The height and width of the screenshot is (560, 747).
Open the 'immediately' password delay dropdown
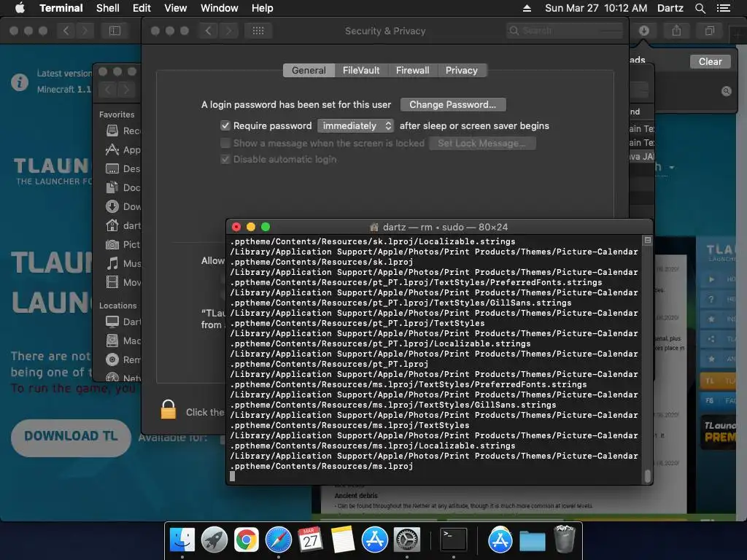[355, 125]
